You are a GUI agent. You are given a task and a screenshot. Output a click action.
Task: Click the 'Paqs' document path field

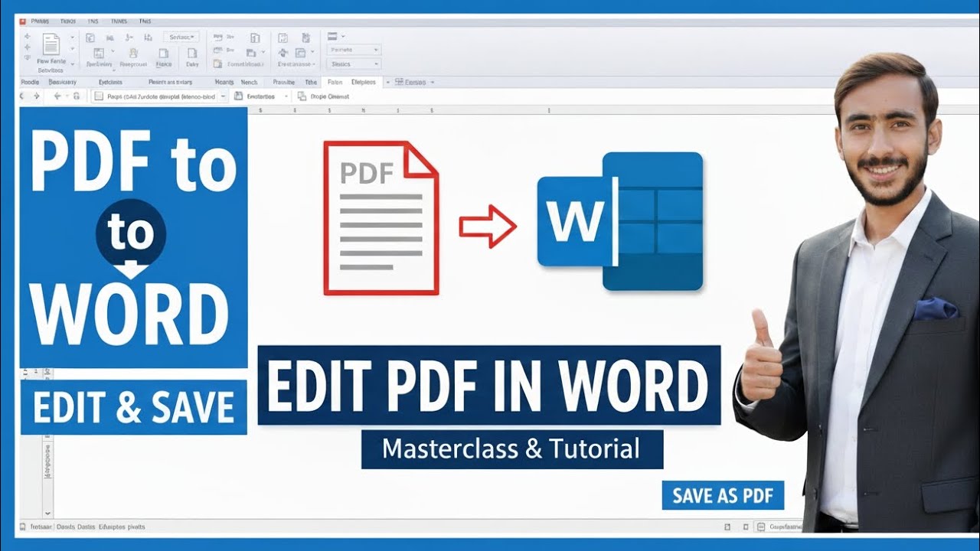(x=158, y=96)
